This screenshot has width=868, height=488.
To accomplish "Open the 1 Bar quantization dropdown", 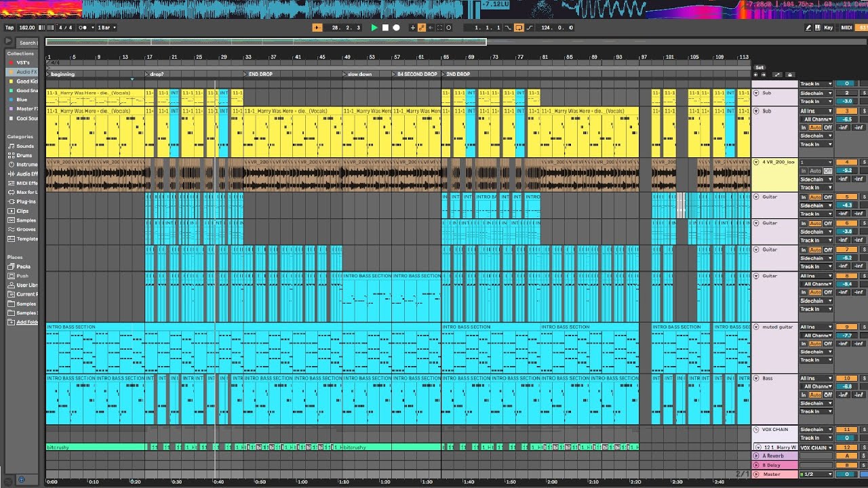I will (x=106, y=28).
